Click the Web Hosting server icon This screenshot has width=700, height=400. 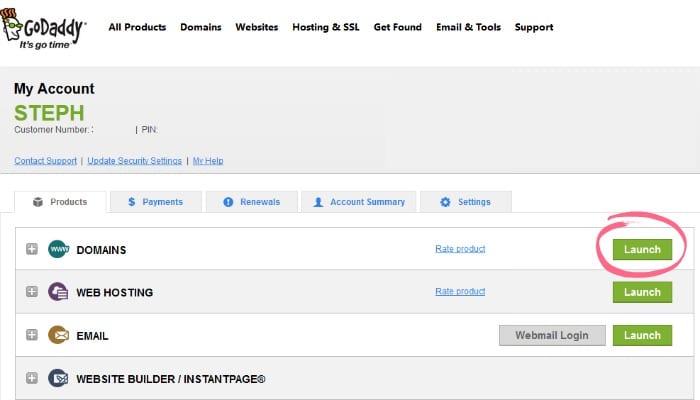point(58,292)
